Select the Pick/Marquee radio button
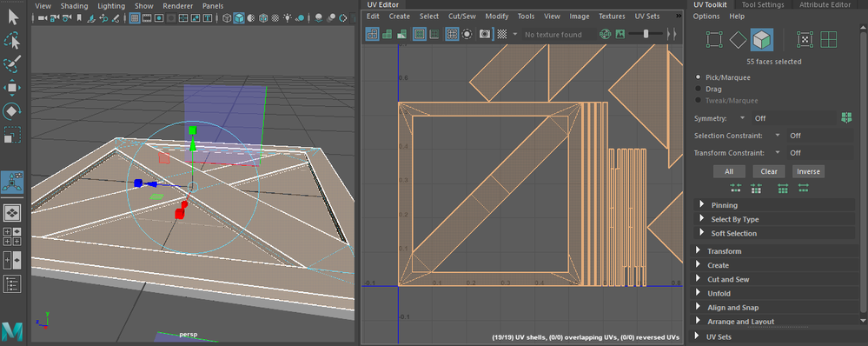Image resolution: width=868 pixels, height=346 pixels. tap(699, 77)
